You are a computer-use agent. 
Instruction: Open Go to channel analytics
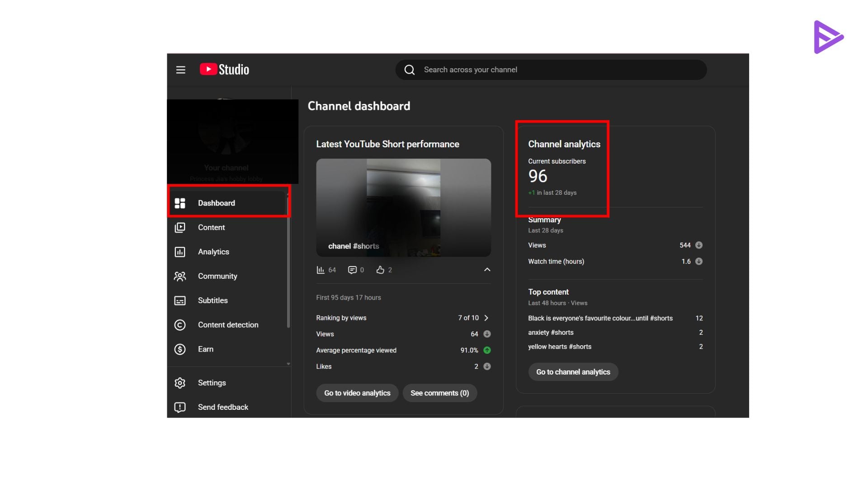point(573,371)
